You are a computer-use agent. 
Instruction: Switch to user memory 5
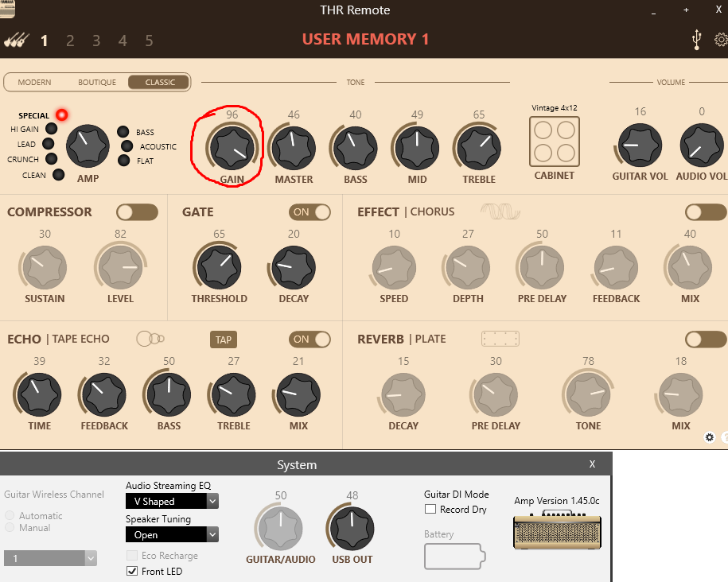tap(149, 41)
